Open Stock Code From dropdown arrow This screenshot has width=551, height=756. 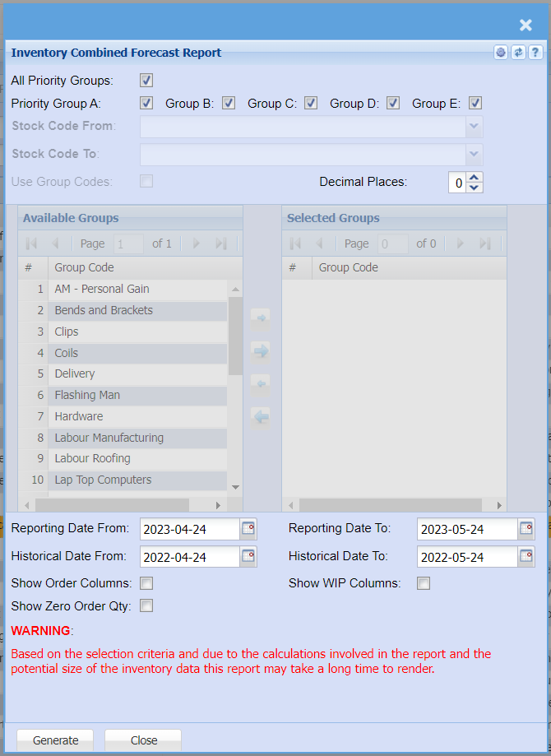click(x=474, y=127)
